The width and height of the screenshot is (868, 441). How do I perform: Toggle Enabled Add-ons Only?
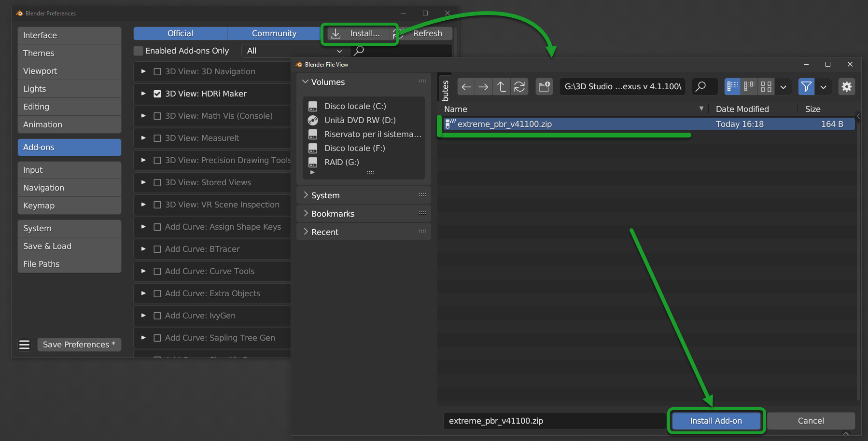point(138,51)
